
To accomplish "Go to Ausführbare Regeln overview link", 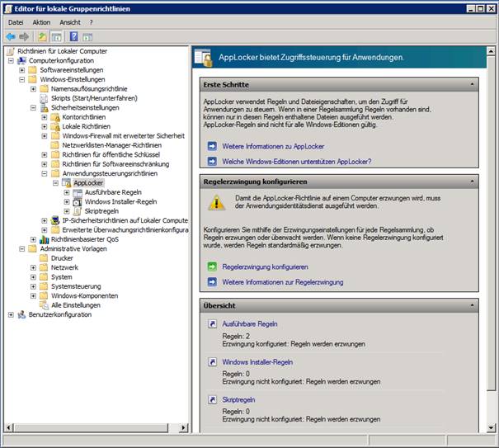I will 249,323.
